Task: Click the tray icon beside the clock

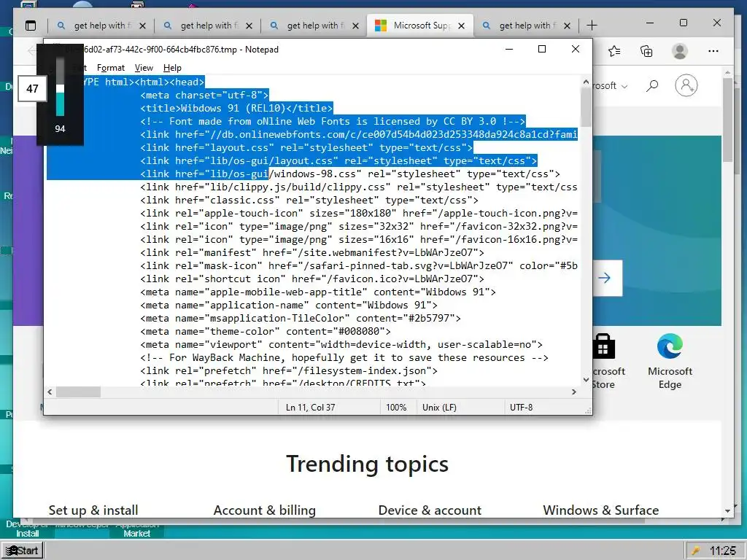Action: (695, 551)
